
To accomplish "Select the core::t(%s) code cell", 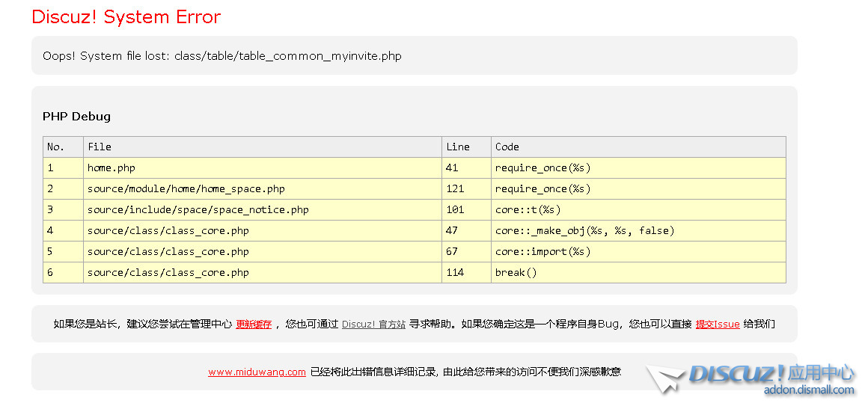I will pos(638,210).
